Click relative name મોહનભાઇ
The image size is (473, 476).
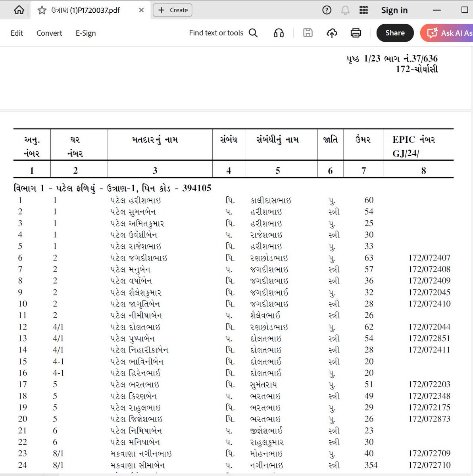(x=266, y=454)
